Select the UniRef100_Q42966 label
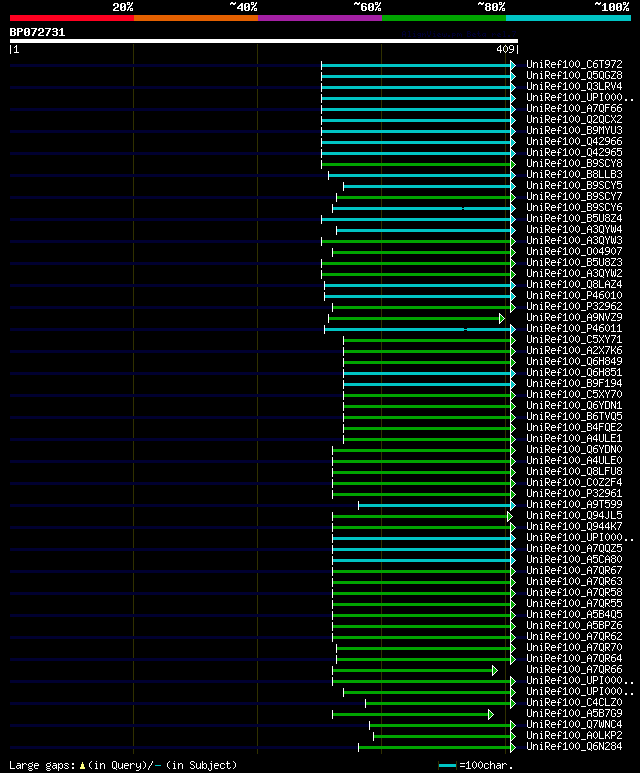The image size is (640, 773). point(574,141)
